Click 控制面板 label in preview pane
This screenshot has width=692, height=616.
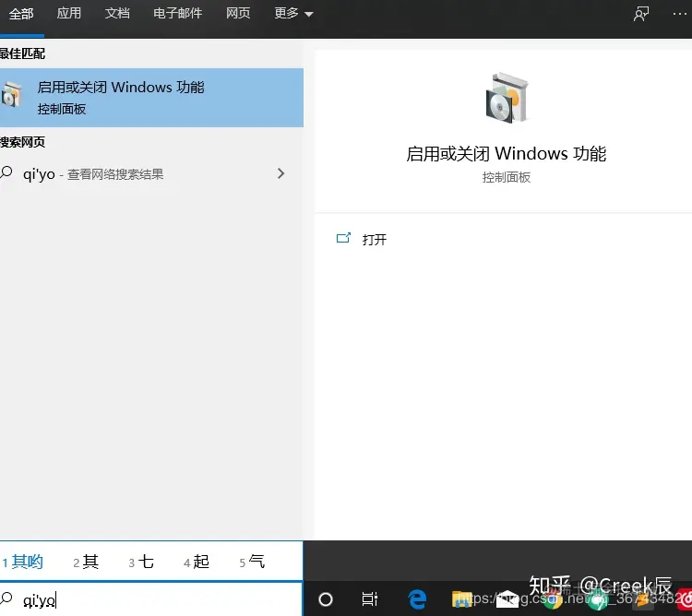[x=507, y=177]
